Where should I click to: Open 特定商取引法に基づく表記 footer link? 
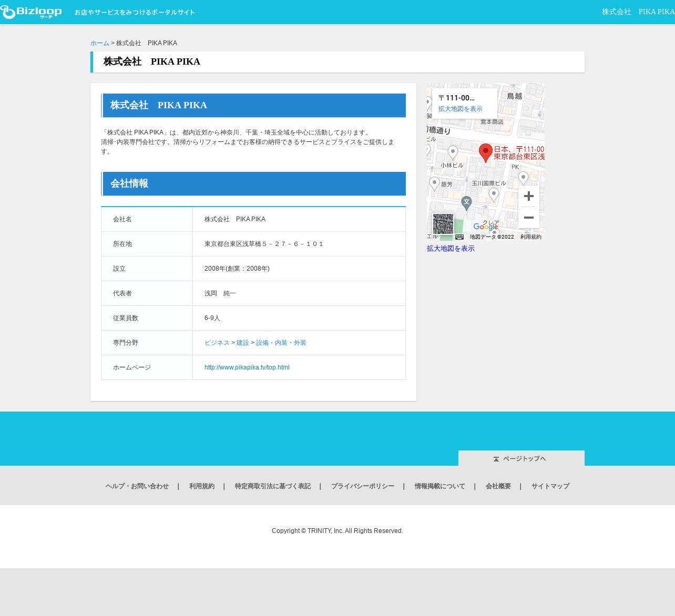273,486
